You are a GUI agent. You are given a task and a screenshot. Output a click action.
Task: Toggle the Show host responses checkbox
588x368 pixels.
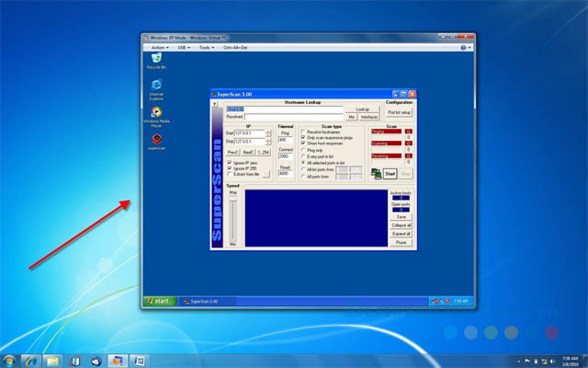[303, 144]
